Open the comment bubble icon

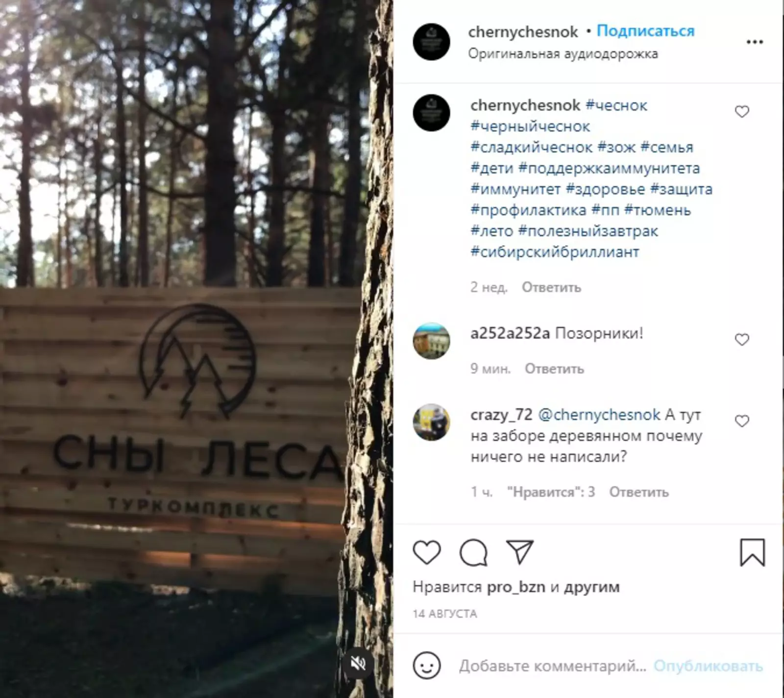[473, 553]
